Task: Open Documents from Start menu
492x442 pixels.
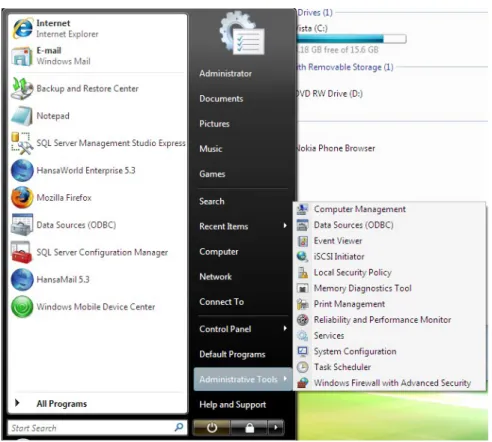Action: [221, 99]
